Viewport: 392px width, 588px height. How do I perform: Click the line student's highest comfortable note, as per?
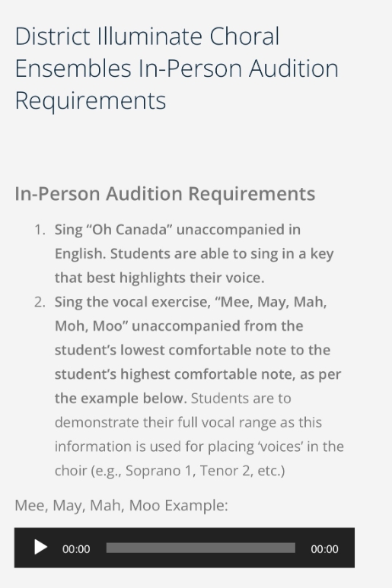click(198, 374)
